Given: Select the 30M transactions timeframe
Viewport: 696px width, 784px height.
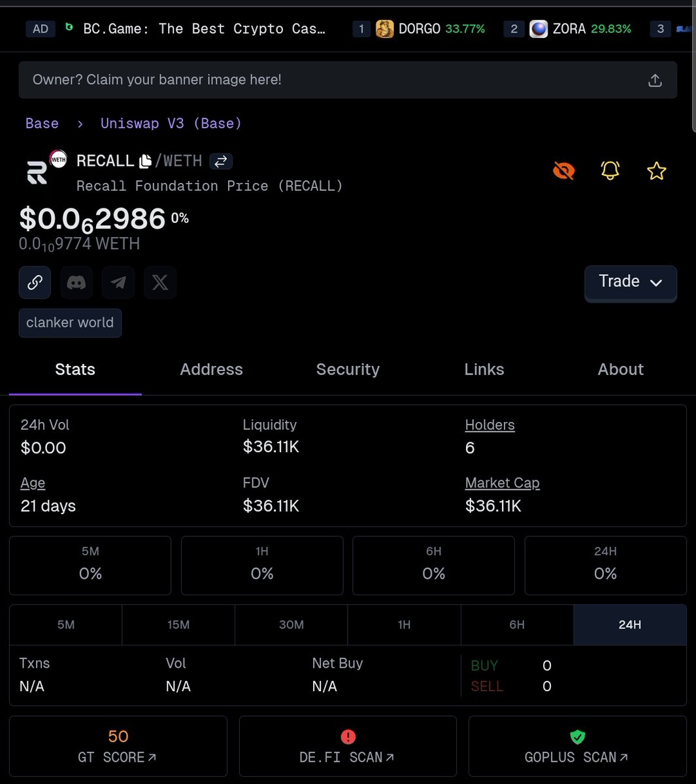Looking at the screenshot, I should pyautogui.click(x=291, y=625).
